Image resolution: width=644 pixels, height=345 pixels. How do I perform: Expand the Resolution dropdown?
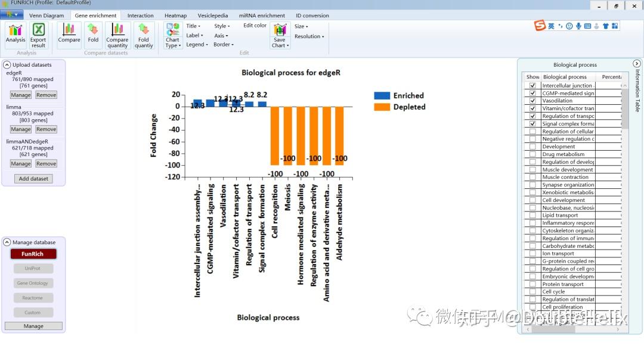(x=309, y=36)
